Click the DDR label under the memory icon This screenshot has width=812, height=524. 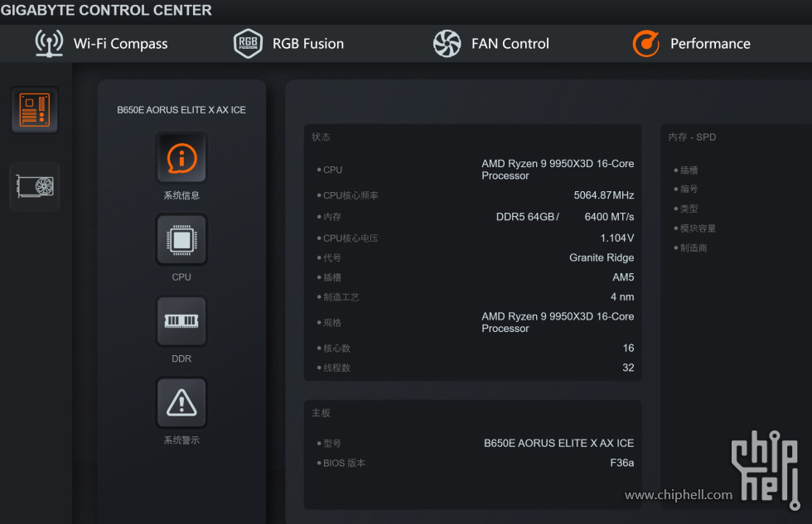coord(181,358)
